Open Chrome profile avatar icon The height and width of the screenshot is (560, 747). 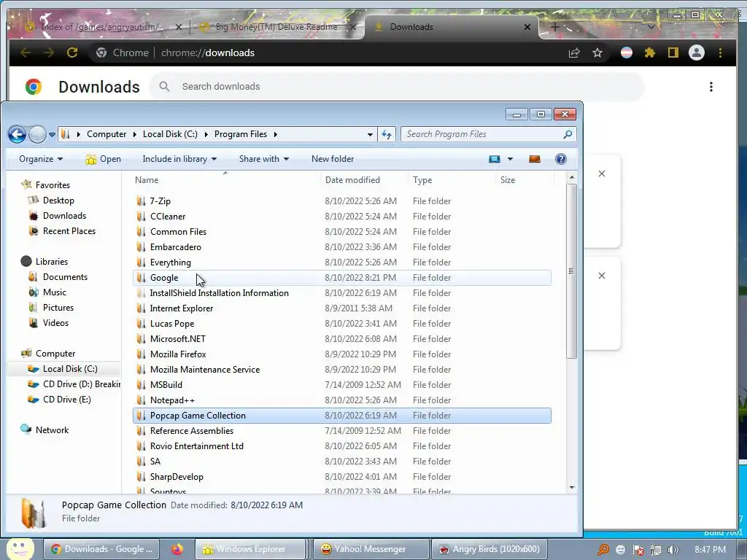click(697, 52)
